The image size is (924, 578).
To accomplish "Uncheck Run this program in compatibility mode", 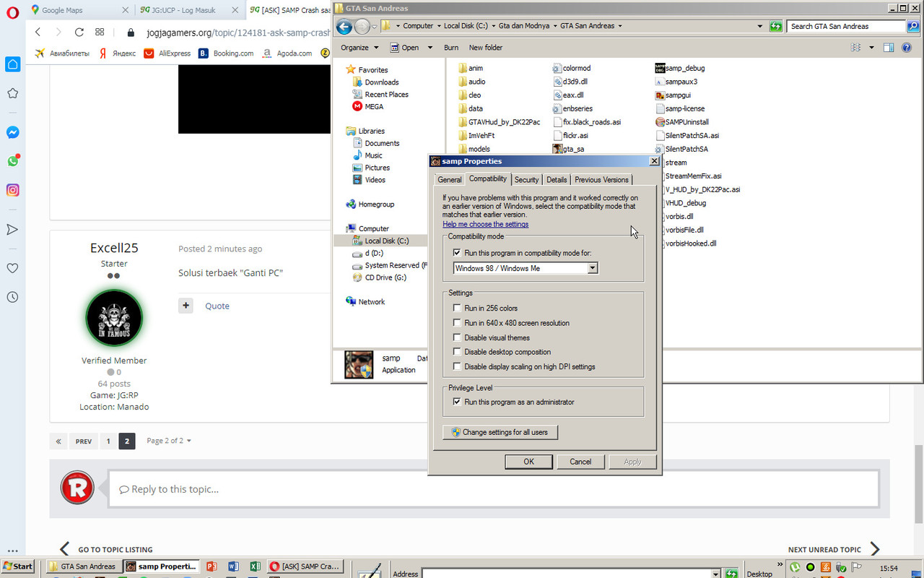I will pyautogui.click(x=457, y=253).
